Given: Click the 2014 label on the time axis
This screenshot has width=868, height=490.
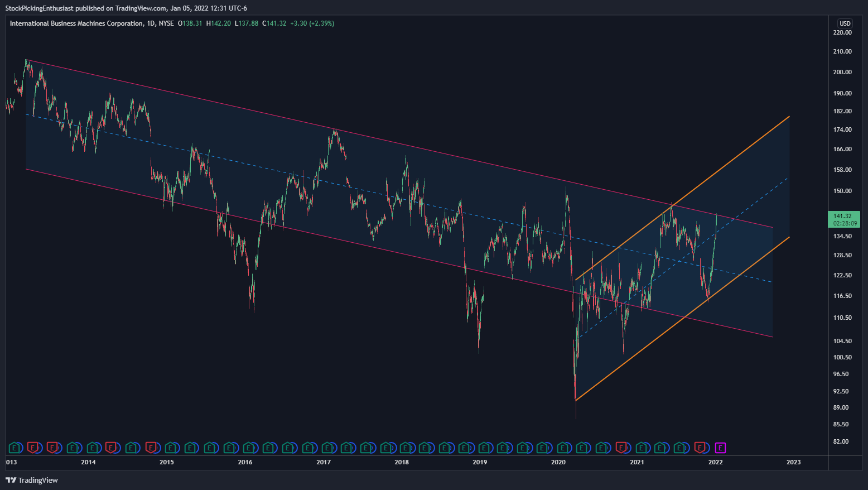Looking at the screenshot, I should pos(88,462).
